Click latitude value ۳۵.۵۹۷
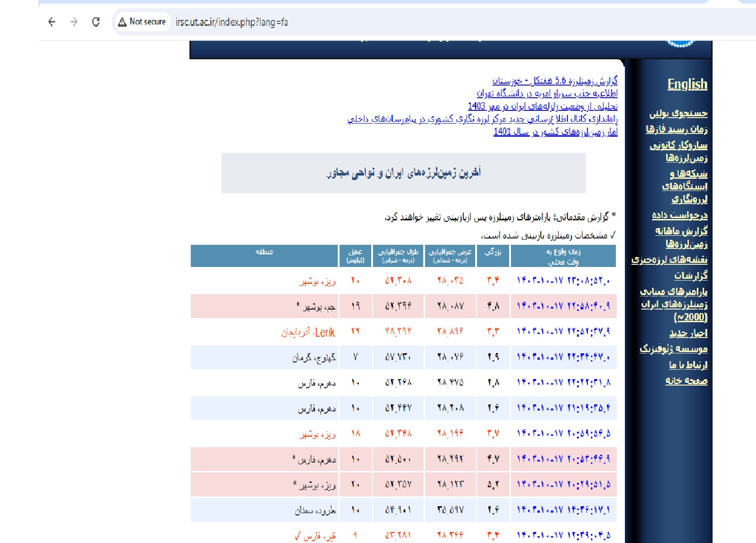Screen dimensions: 756x543 tap(450, 510)
